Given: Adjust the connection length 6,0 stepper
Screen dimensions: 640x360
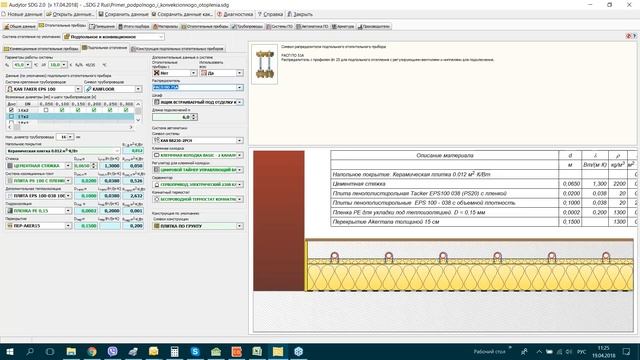Looking at the screenshot, I should click(x=194, y=117).
